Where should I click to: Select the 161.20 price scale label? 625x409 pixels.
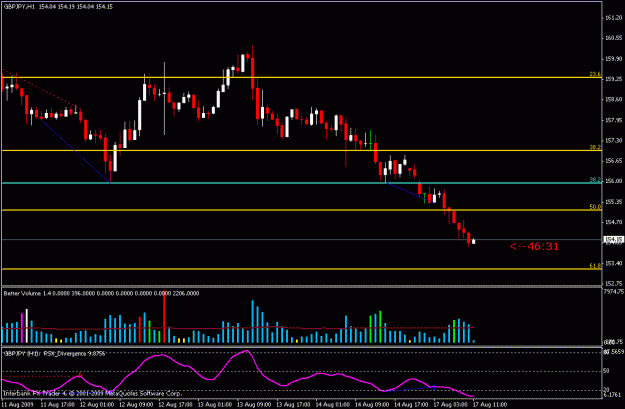pos(613,18)
